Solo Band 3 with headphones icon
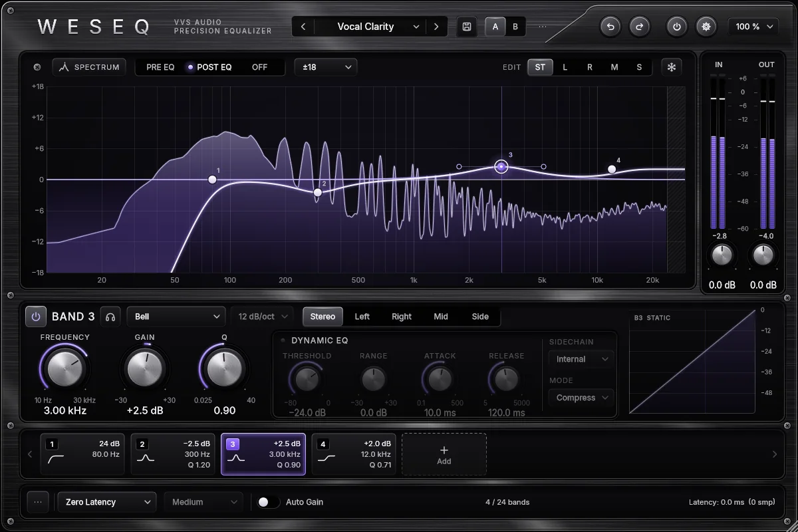The image size is (798, 532). (110, 317)
